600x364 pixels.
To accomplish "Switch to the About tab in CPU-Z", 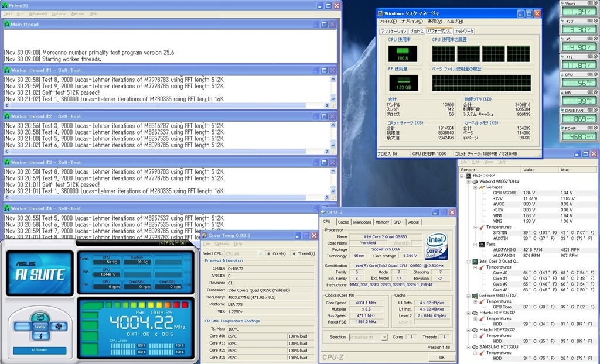I will click(x=414, y=222).
